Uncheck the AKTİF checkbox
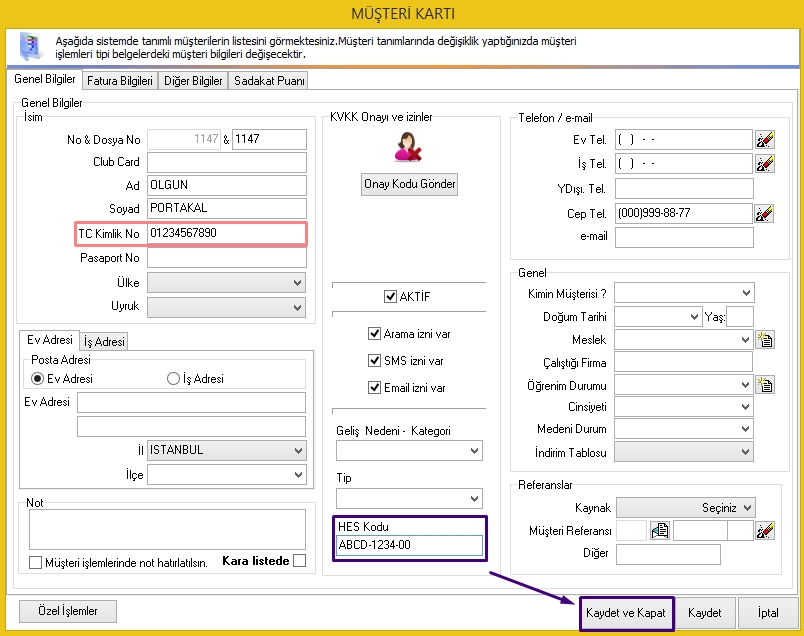Image resolution: width=804 pixels, height=636 pixels. 391,297
